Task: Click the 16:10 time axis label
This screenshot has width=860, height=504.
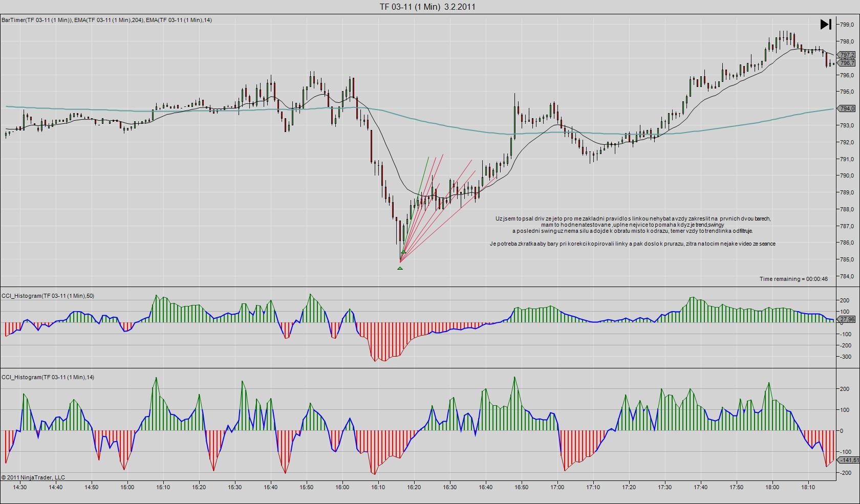Action: point(378,487)
